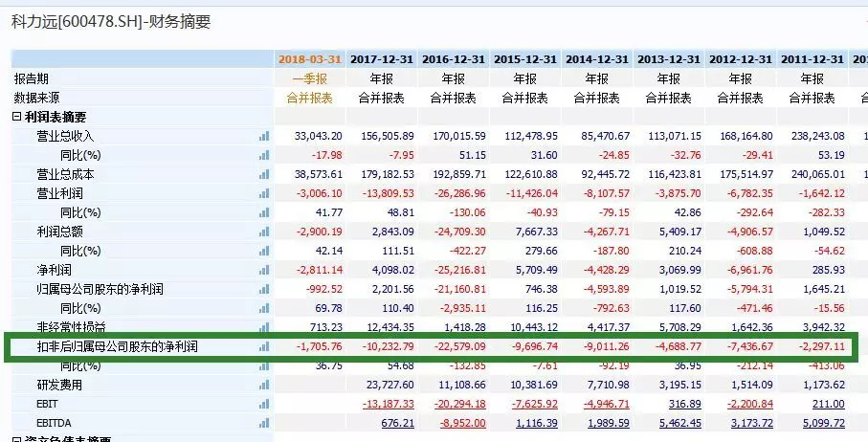The width and height of the screenshot is (868, 442).
Task: Click revenue cell 33,043.20
Action: pyautogui.click(x=319, y=136)
